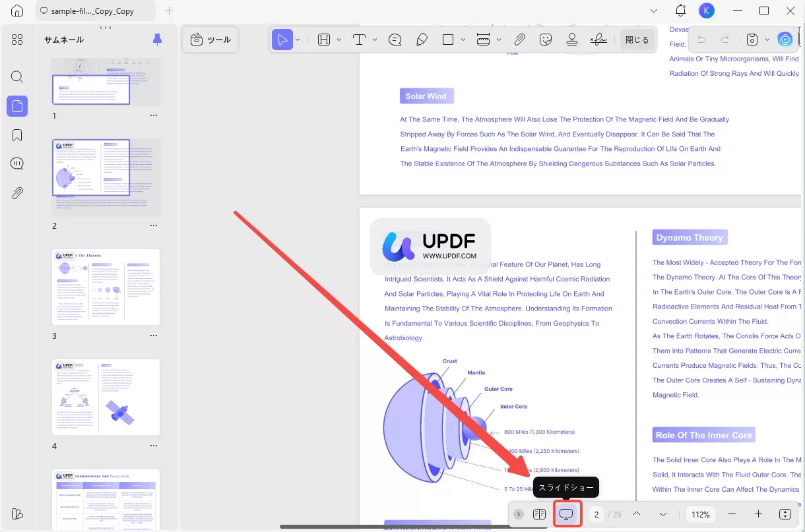The width and height of the screenshot is (805, 532).
Task: Toggle the pin on the thumbnail panel
Action: coord(157,40)
